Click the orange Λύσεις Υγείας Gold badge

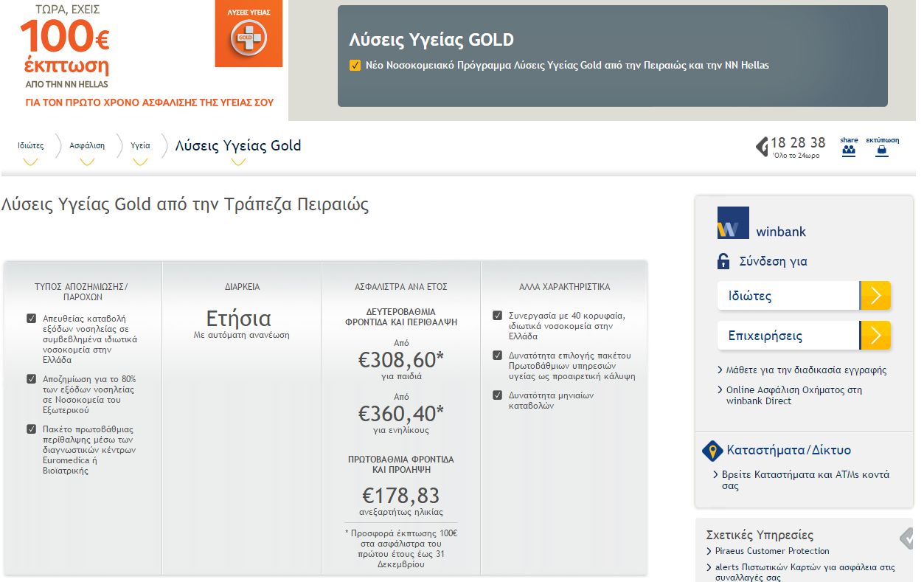(x=249, y=34)
